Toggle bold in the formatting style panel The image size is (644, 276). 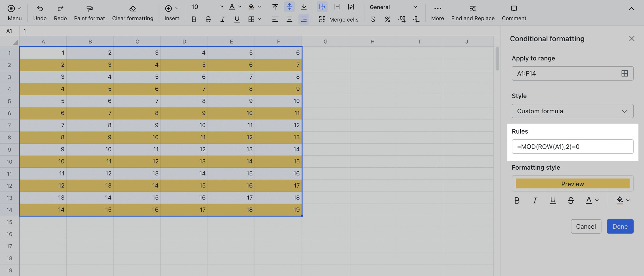click(x=517, y=200)
